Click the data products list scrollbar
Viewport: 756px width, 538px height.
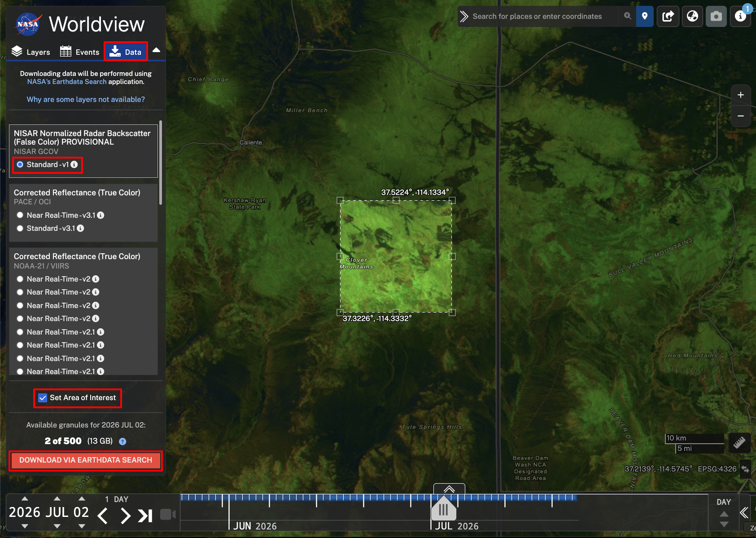coord(161,163)
